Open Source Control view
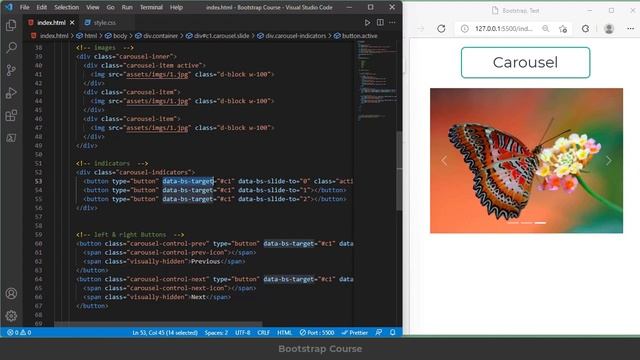The height and width of the screenshot is (360, 640). [x=11, y=70]
